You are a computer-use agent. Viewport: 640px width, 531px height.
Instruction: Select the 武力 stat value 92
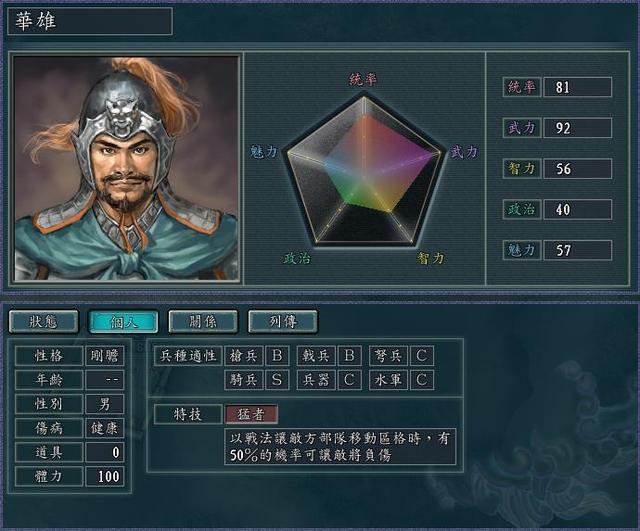point(578,128)
